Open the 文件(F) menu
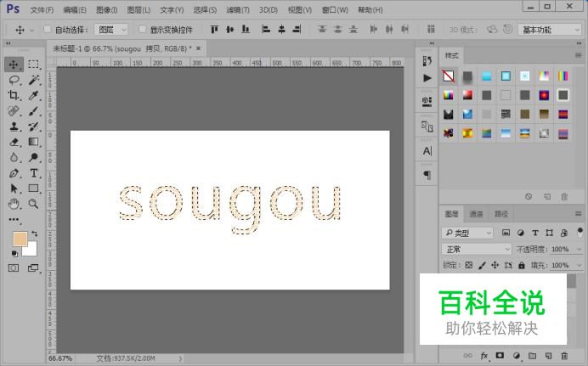The width and height of the screenshot is (588, 366). (x=42, y=9)
